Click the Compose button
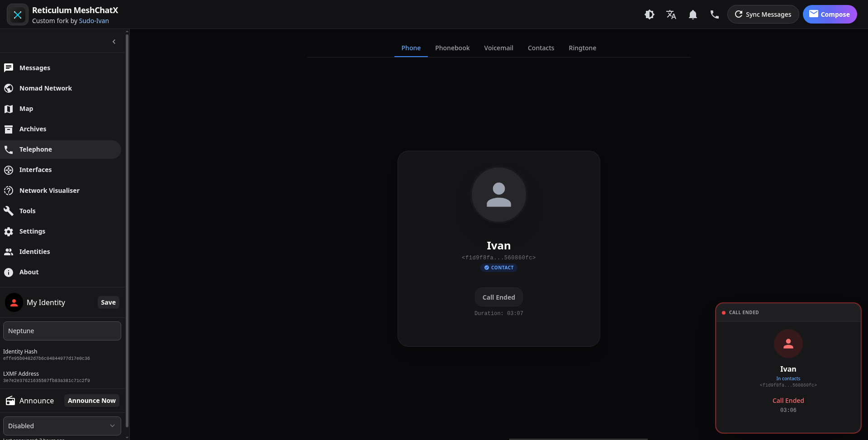The width and height of the screenshot is (868, 440). (830, 14)
